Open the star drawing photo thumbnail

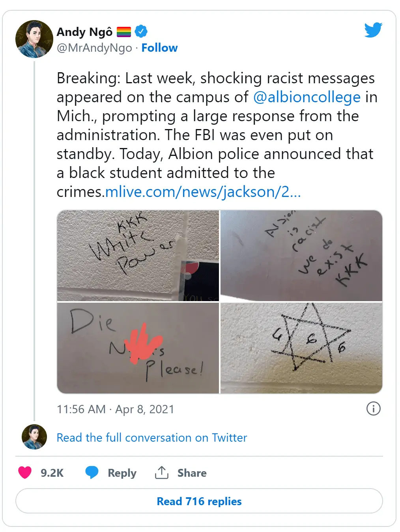301,348
